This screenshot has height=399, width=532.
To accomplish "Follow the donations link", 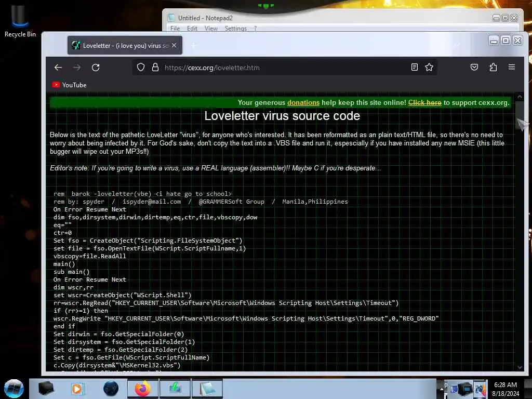I will coord(303,102).
